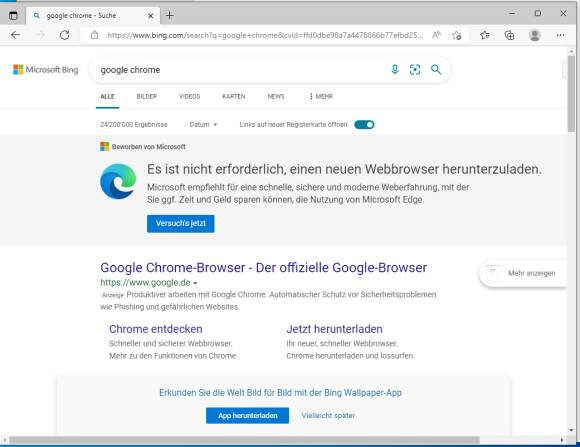Reload the page with refresh icon
The width and height of the screenshot is (580, 447).
point(64,35)
